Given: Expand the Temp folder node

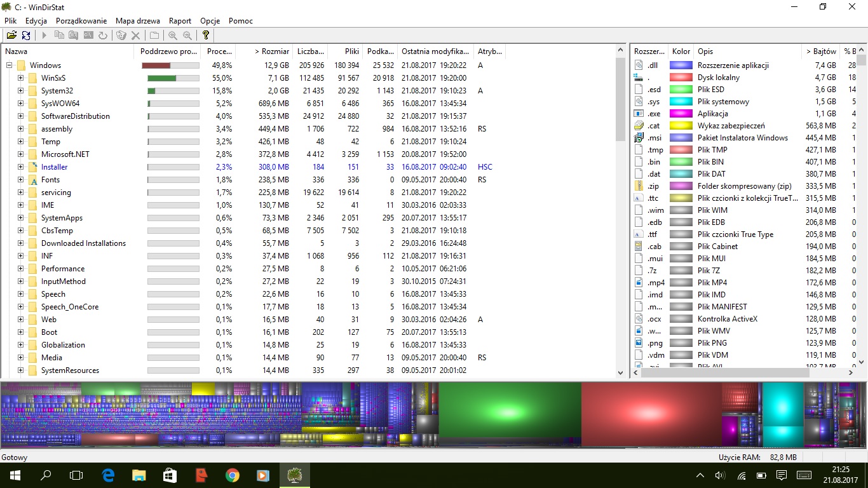Looking at the screenshot, I should [20, 141].
